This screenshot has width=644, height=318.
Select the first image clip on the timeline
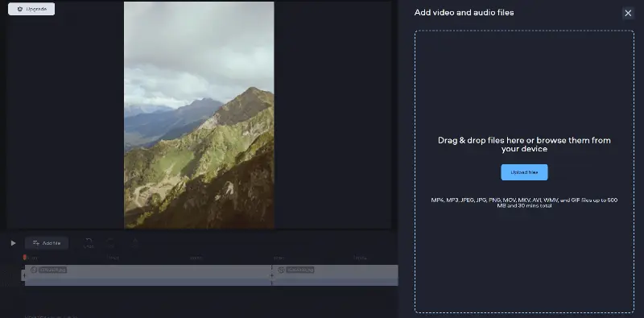tap(148, 275)
